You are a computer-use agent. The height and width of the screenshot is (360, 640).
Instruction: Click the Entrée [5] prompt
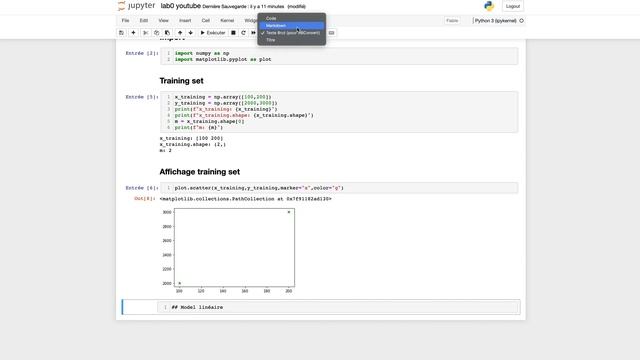pyautogui.click(x=141, y=97)
